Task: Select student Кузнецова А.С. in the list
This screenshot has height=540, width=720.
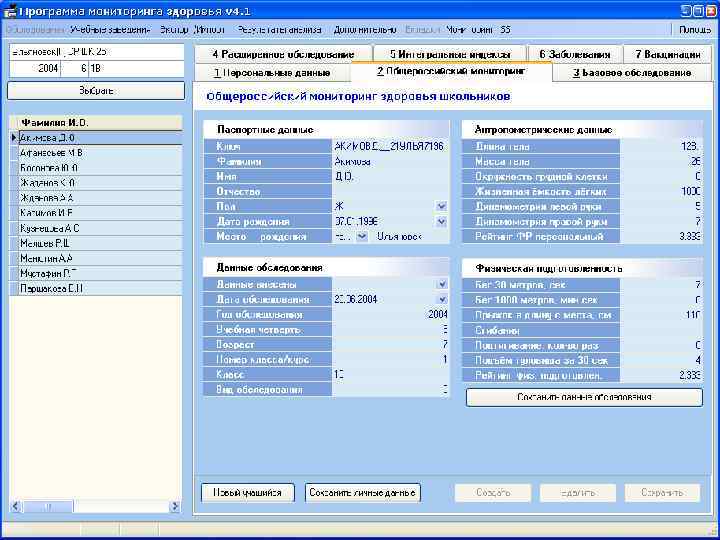Action: point(100,228)
